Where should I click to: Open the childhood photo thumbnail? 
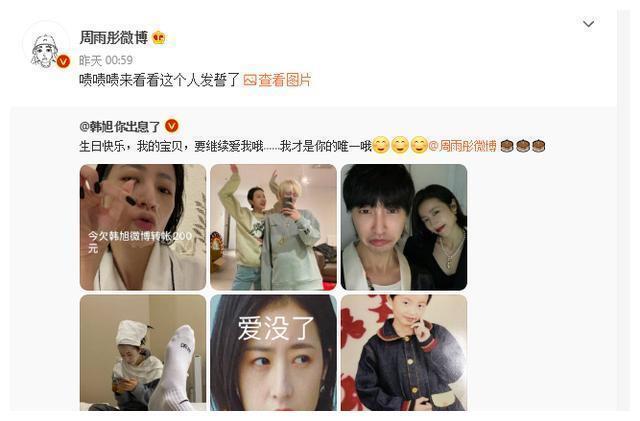(404, 353)
